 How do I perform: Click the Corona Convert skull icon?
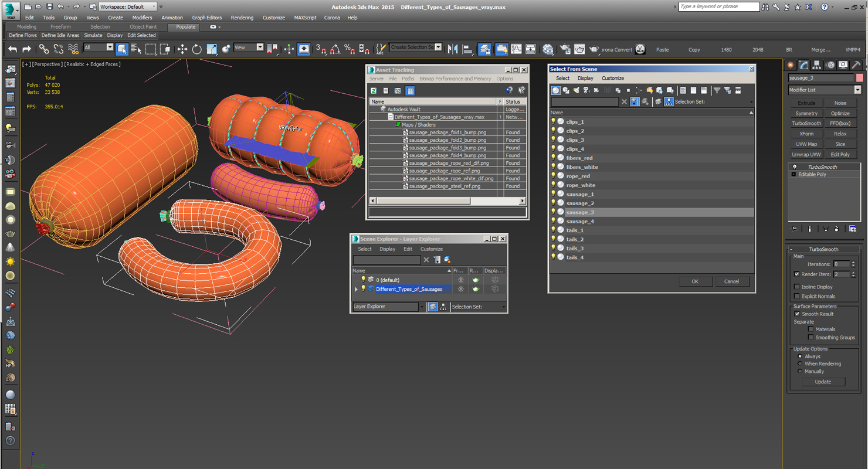point(640,49)
